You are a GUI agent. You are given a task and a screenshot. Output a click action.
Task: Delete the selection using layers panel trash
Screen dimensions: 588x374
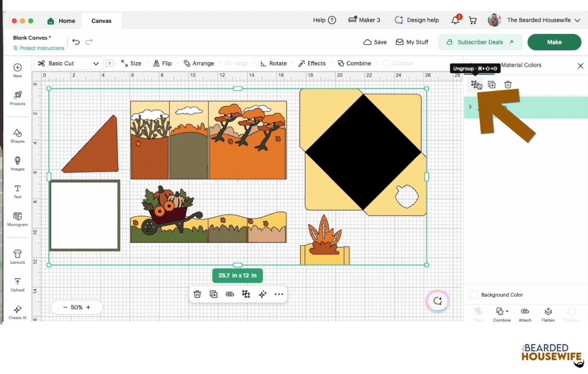(508, 85)
